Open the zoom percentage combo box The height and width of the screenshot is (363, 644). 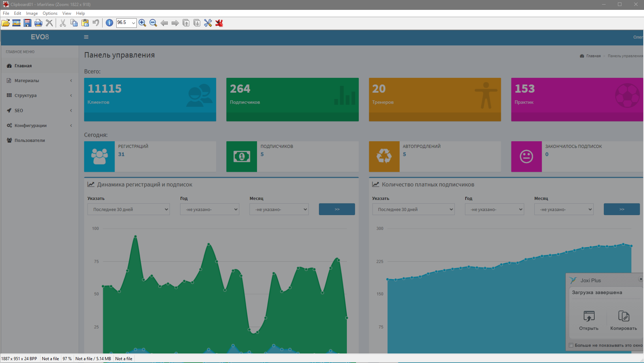pyautogui.click(x=133, y=23)
